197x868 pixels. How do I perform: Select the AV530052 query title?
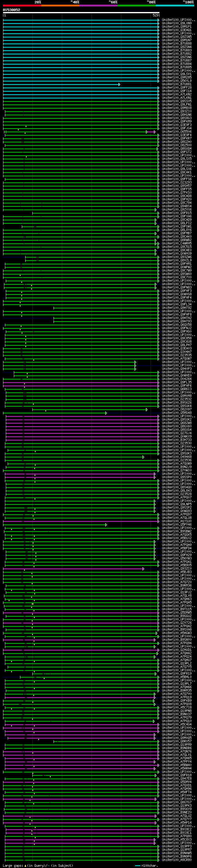(x=11, y=10)
